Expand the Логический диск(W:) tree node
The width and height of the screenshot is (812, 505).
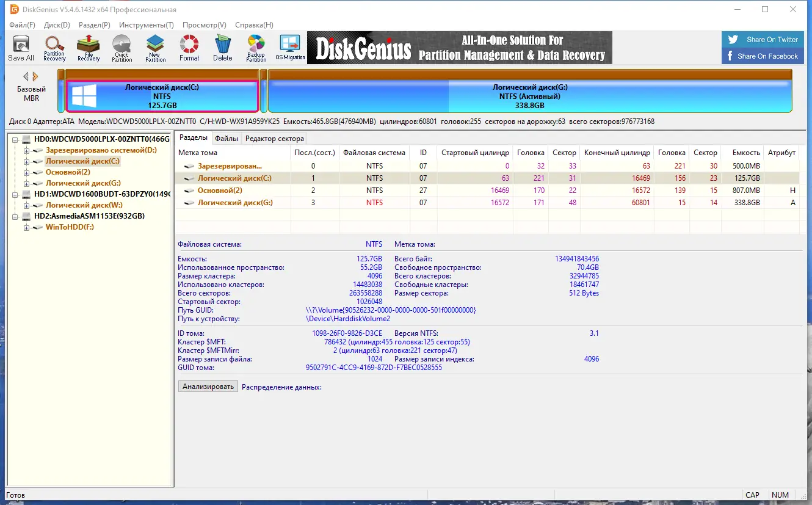point(27,205)
